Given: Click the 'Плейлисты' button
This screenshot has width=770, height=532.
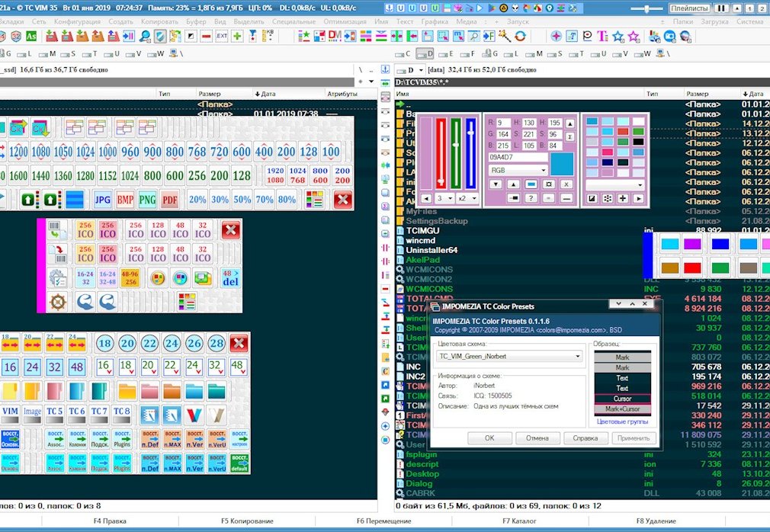Looking at the screenshot, I should [689, 8].
